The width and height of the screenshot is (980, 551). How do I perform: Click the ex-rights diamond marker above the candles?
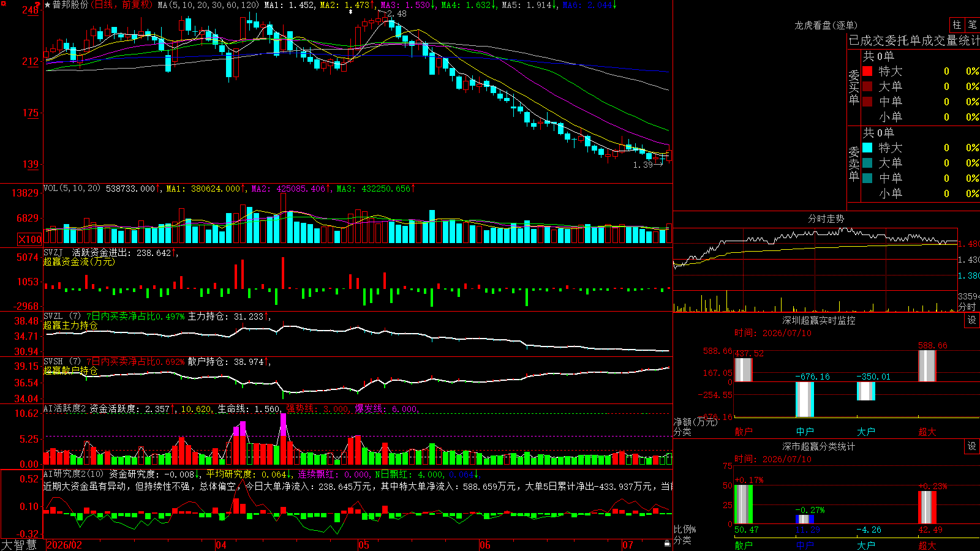pyautogui.click(x=350, y=12)
